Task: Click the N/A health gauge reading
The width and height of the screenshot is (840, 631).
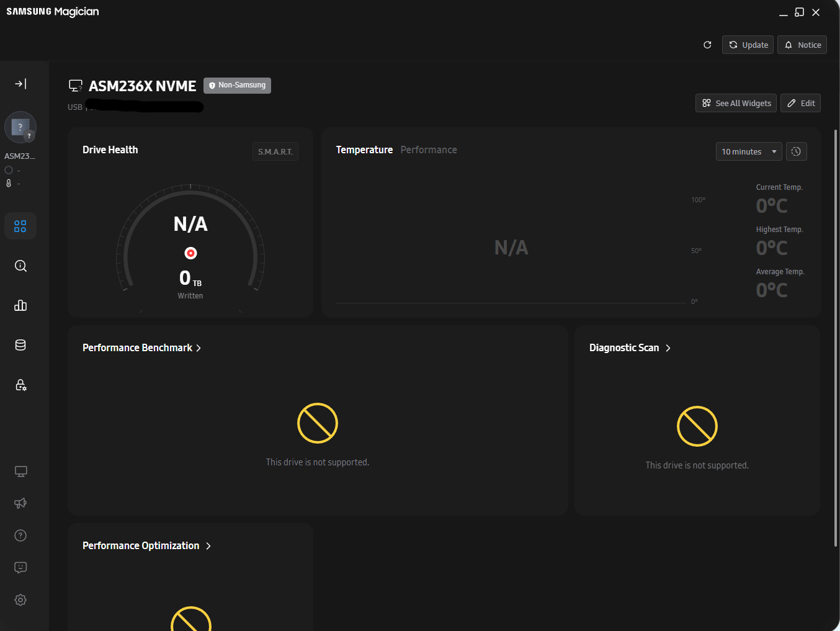Action: pyautogui.click(x=190, y=224)
